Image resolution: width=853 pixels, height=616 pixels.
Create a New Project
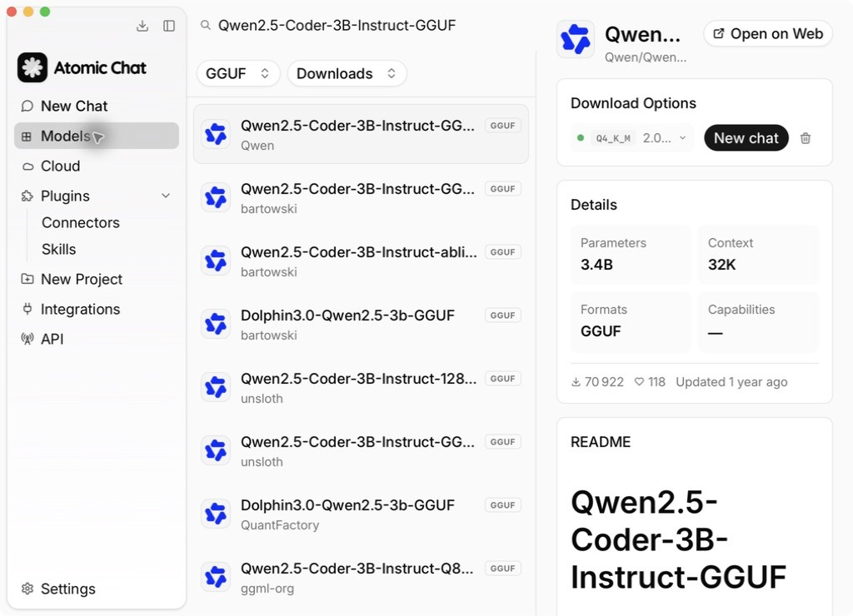click(x=97, y=279)
